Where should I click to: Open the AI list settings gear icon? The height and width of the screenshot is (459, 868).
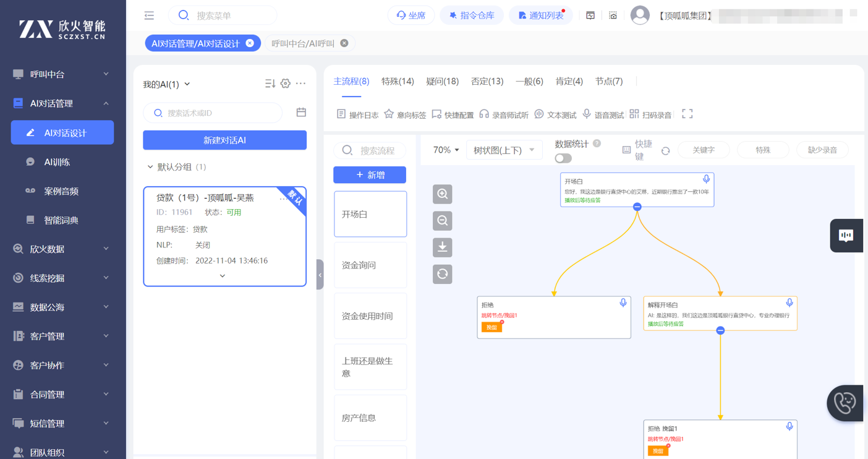point(285,84)
